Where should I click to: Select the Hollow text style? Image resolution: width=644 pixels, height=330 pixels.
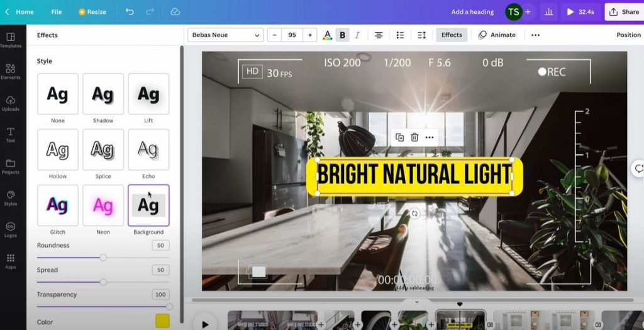pos(57,149)
